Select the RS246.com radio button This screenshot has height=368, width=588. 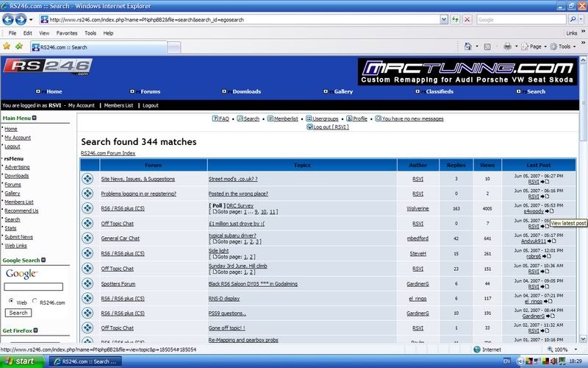[35, 301]
